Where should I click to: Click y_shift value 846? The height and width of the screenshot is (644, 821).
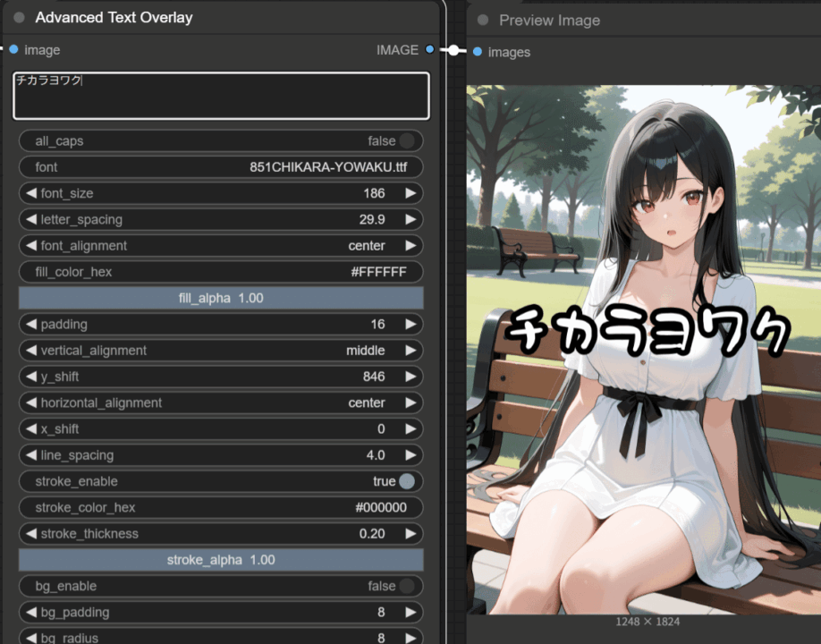(x=374, y=377)
